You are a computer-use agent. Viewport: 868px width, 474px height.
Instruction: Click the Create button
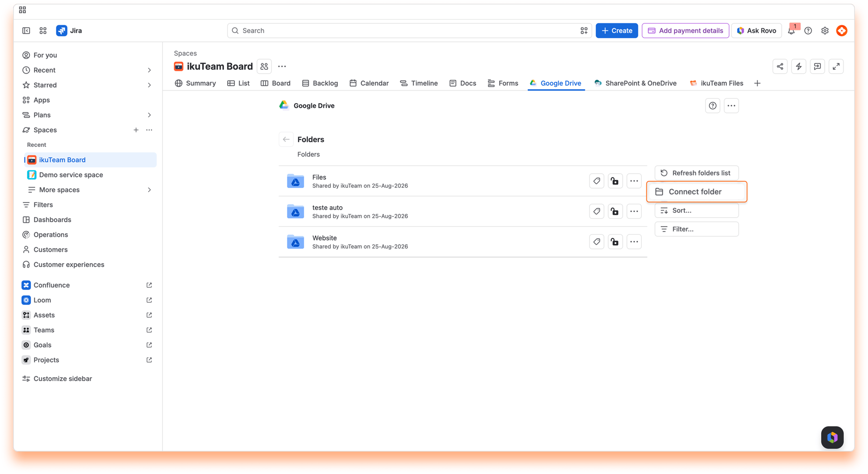tap(617, 30)
